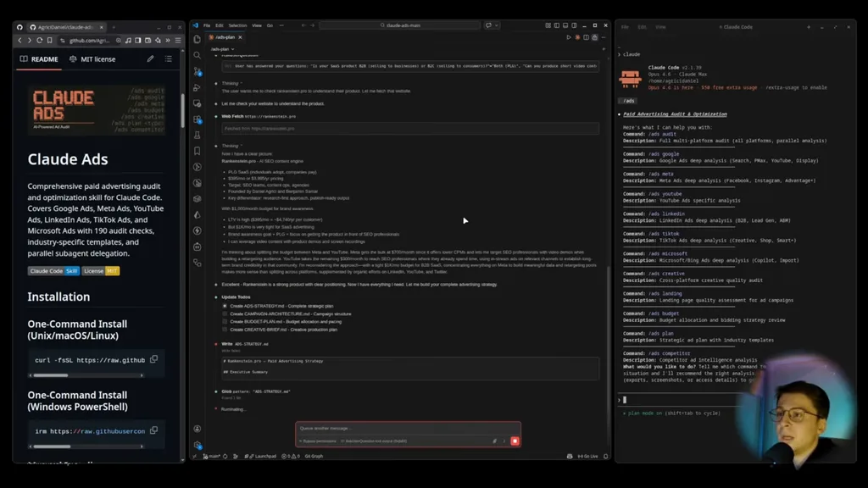The width and height of the screenshot is (868, 488).
Task: Reload the GitHub page in browser
Action: coord(39,41)
